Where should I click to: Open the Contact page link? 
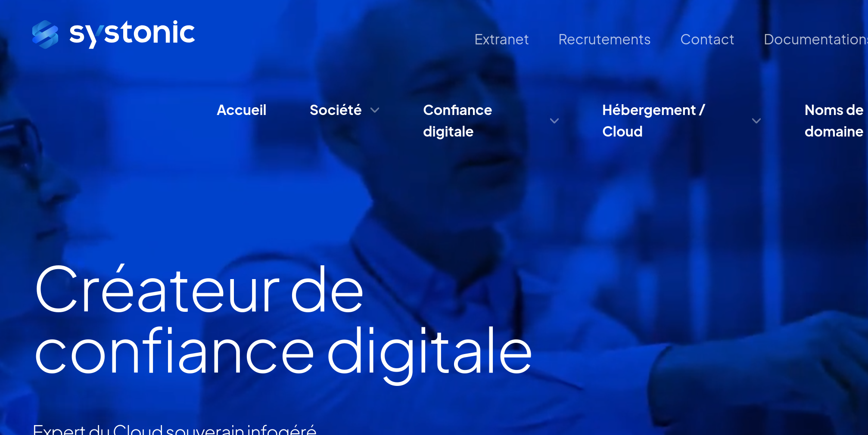tap(707, 39)
